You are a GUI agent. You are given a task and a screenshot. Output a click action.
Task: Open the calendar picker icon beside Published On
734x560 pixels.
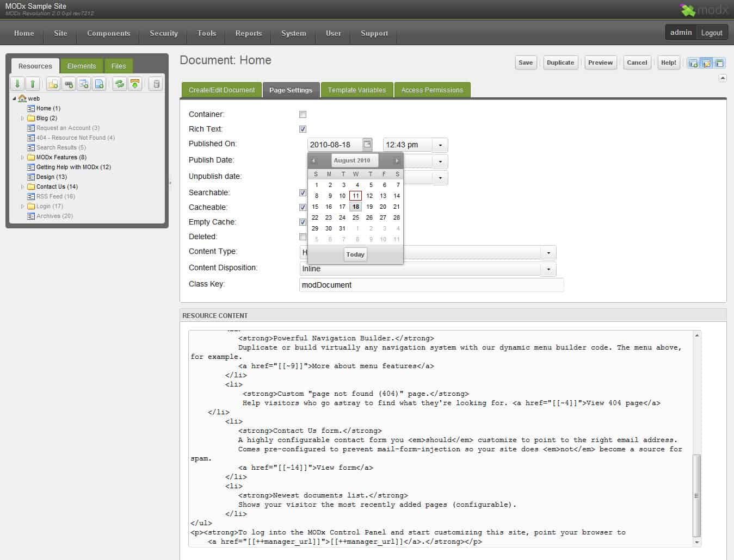[x=367, y=144]
